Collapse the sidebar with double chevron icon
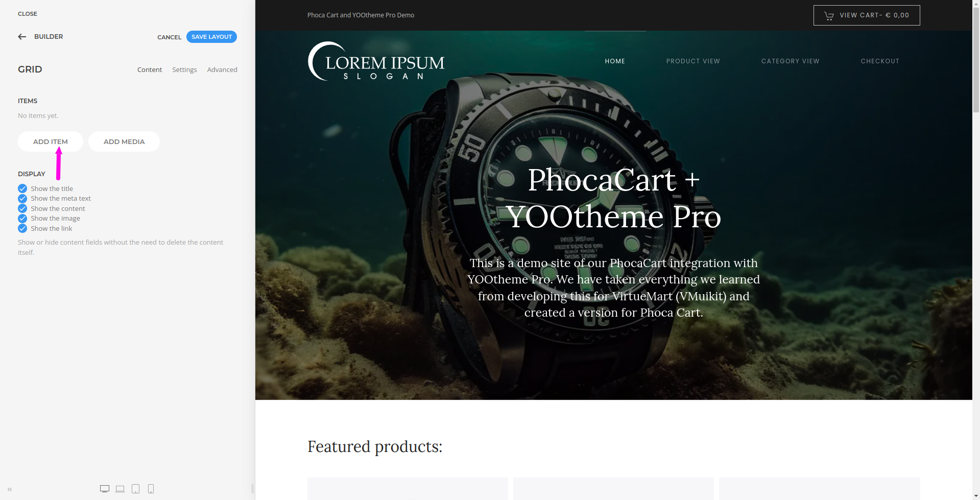Viewport: 980px width, 500px height. (10, 489)
